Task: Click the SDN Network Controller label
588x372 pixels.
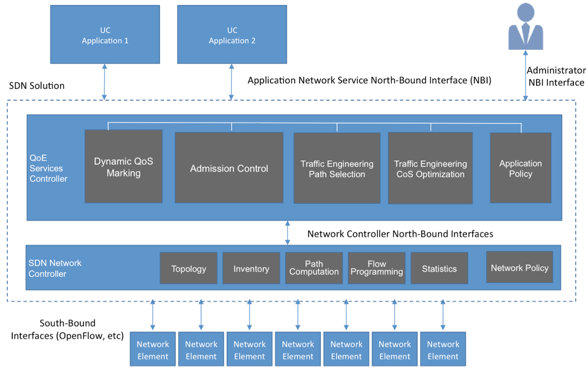Action: click(55, 268)
